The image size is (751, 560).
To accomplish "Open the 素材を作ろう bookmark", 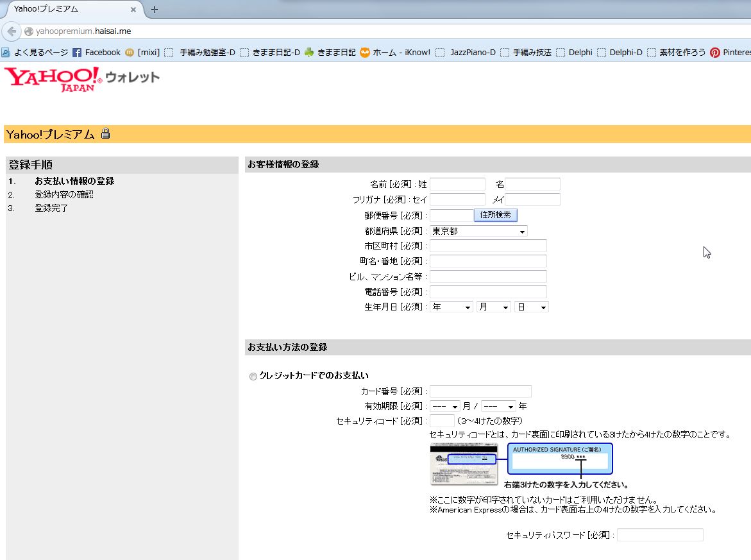I will [676, 52].
